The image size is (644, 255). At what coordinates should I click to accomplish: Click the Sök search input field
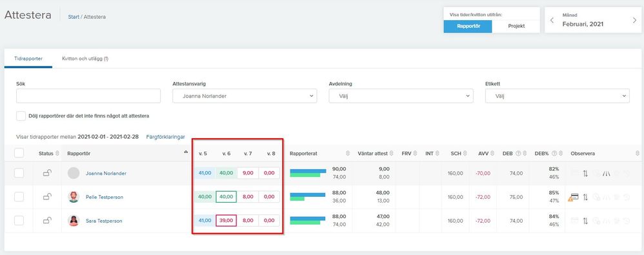coord(88,96)
